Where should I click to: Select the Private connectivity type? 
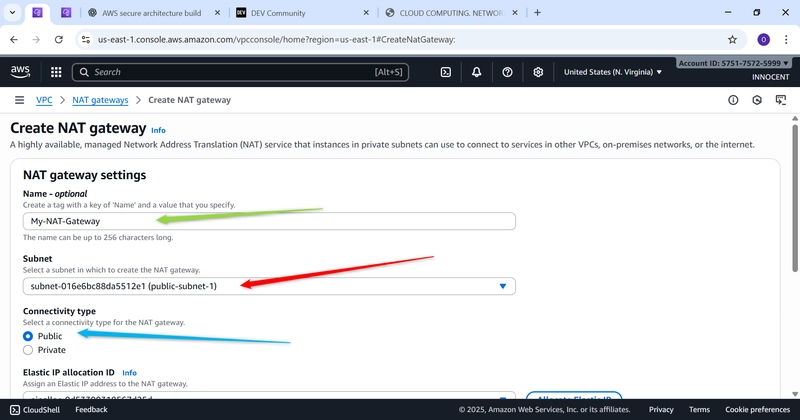pos(28,350)
